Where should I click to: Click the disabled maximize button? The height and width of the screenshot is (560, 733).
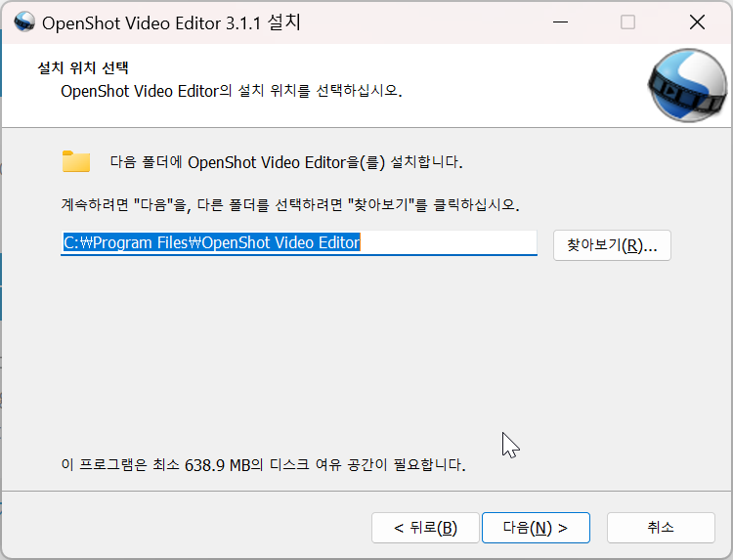click(627, 22)
